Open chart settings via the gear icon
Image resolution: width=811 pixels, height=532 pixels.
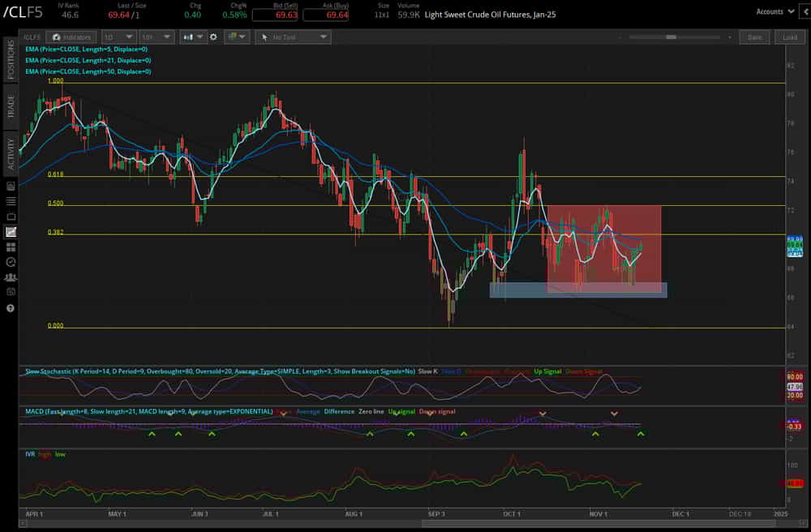tap(212, 36)
